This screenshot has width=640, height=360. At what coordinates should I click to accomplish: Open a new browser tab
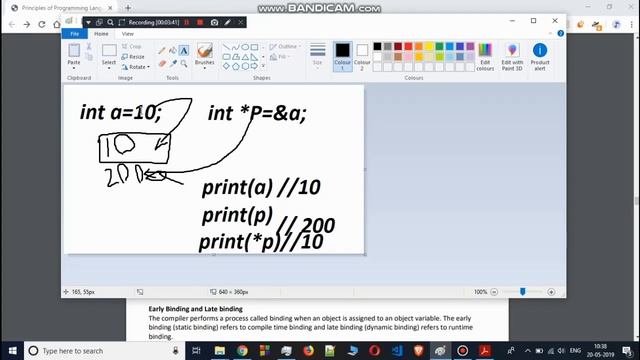[128, 8]
